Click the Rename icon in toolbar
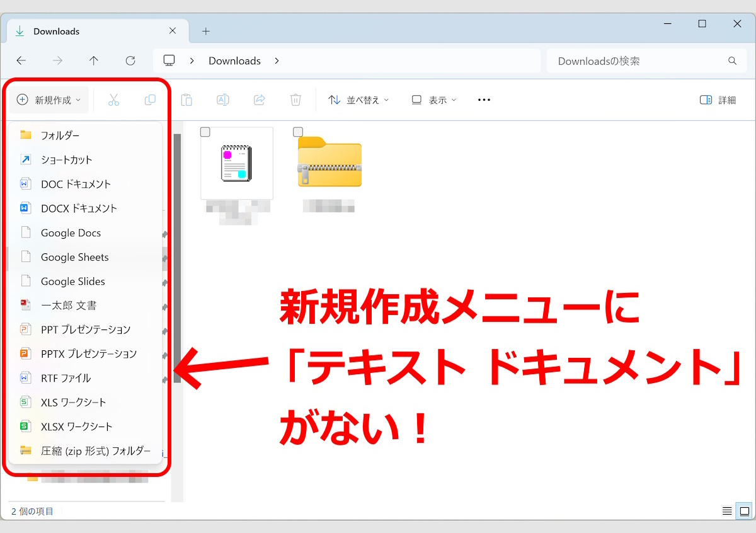Image resolution: width=756 pixels, height=533 pixels. (222, 100)
